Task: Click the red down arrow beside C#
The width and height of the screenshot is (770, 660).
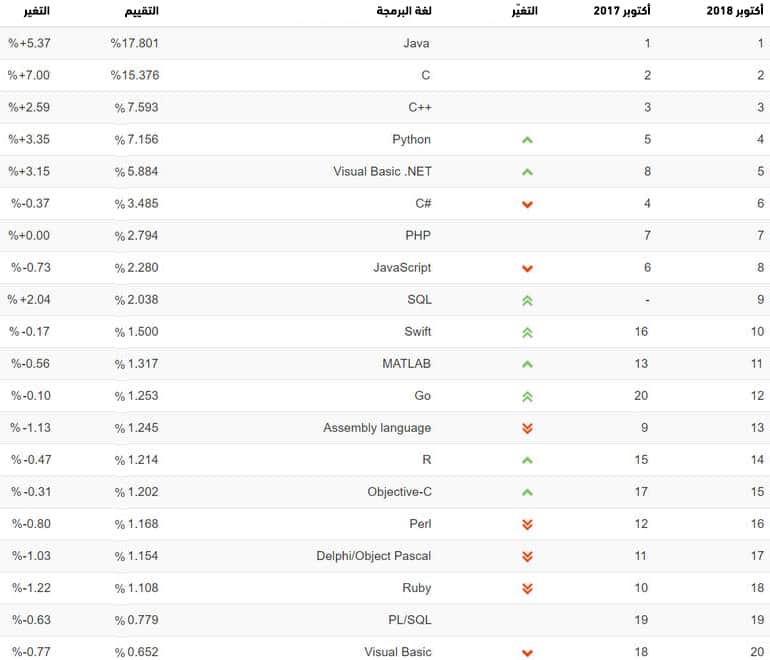Action: pos(527,204)
